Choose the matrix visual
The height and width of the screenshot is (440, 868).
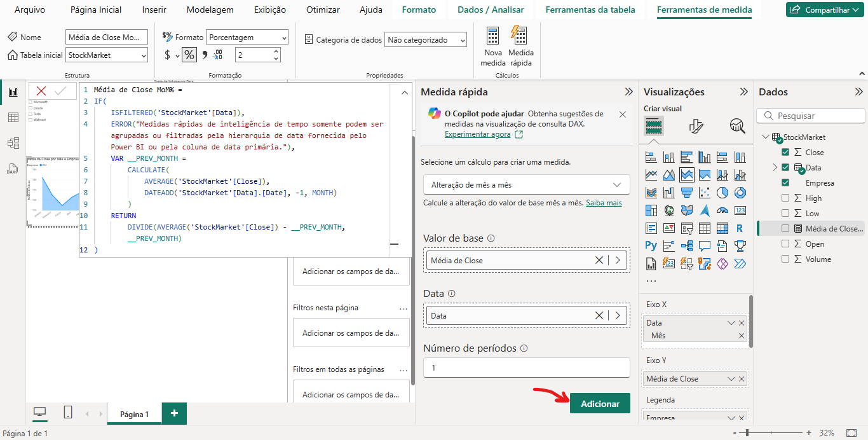[x=722, y=228]
